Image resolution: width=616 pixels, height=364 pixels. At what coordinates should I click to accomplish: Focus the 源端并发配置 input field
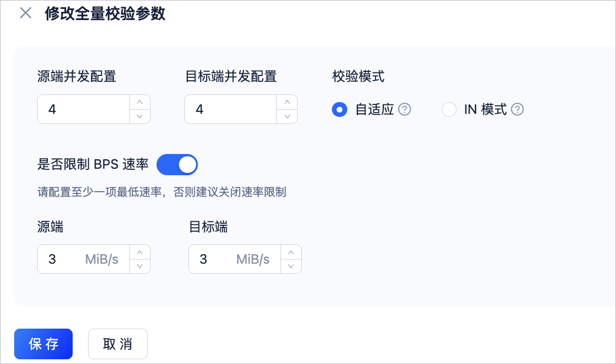click(x=84, y=109)
